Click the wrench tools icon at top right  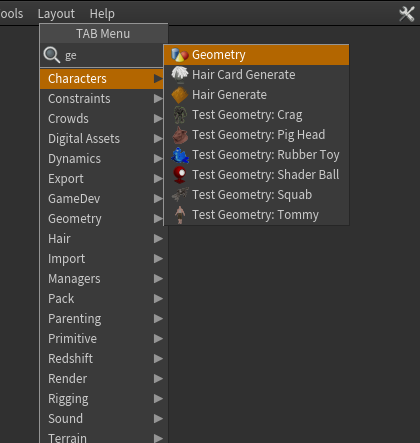pyautogui.click(x=407, y=14)
